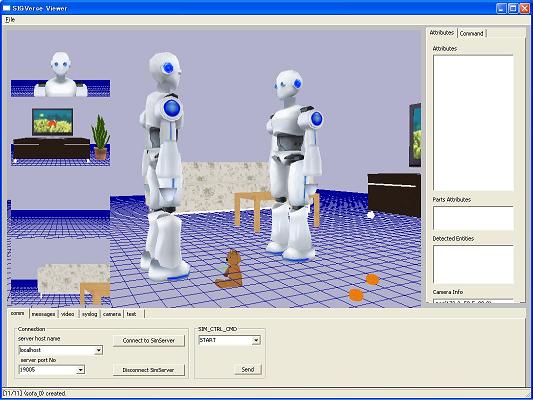Select the conn tab
The height and width of the screenshot is (400, 533).
(17, 313)
